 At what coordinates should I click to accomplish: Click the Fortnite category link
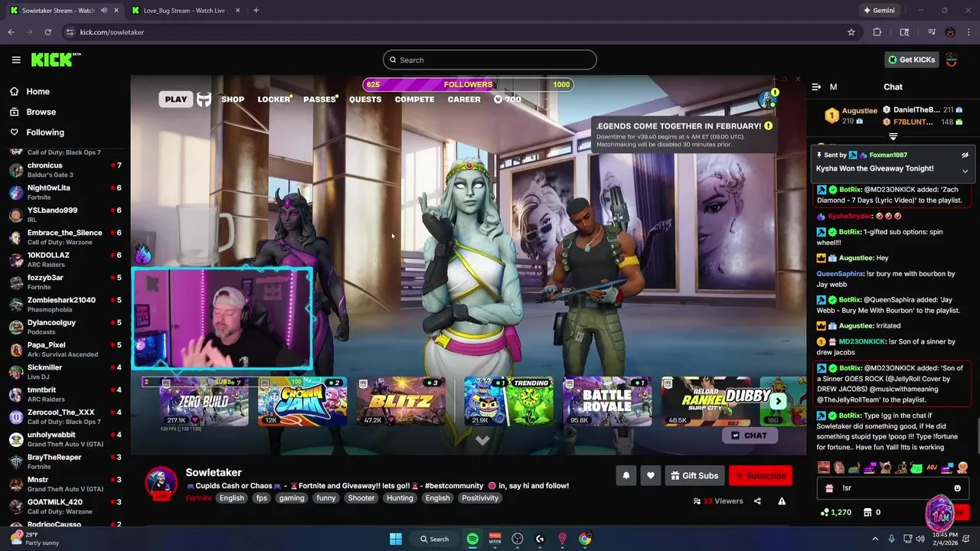pyautogui.click(x=198, y=498)
